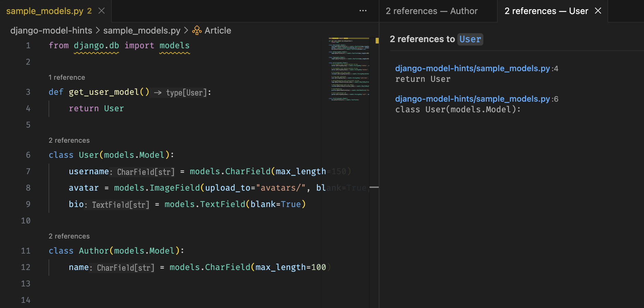Open sample_models.py:6 reference link

pos(477,99)
